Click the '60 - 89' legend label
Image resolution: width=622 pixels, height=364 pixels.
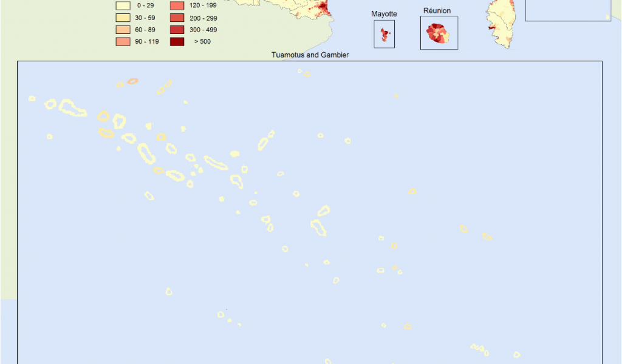[145, 30]
